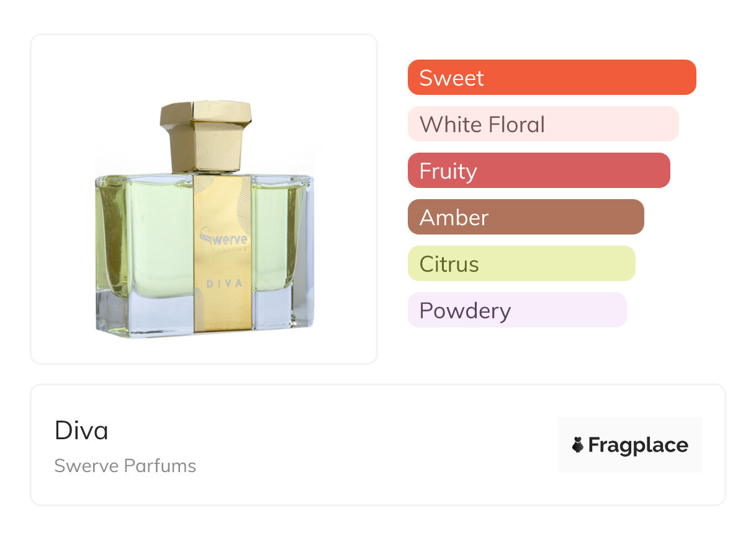
Task: Click the word Amber in the brown bar
Action: [454, 218]
